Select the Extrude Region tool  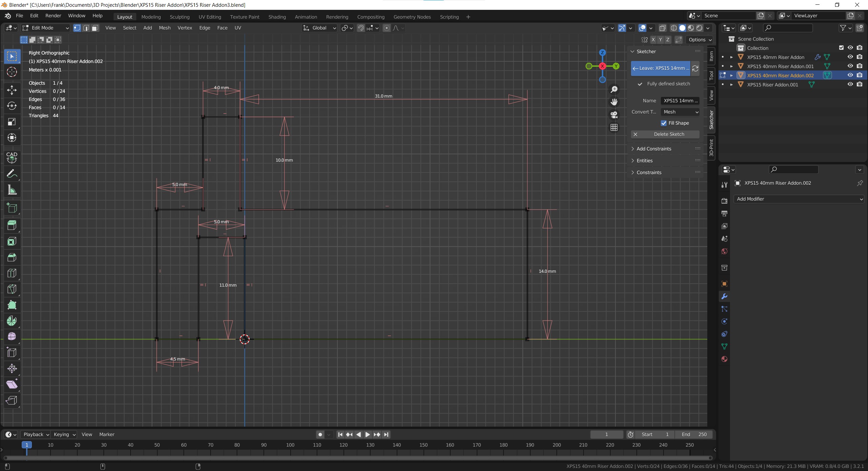[12, 225]
